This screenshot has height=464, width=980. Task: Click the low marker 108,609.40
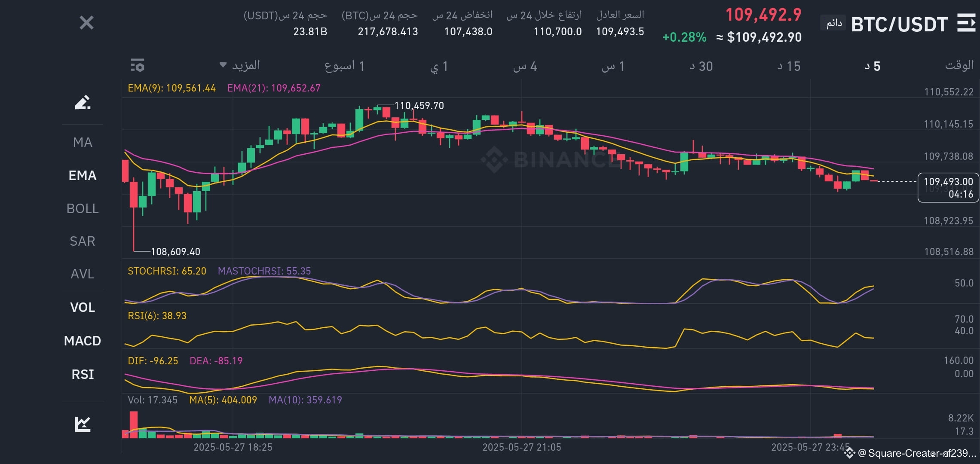175,252
